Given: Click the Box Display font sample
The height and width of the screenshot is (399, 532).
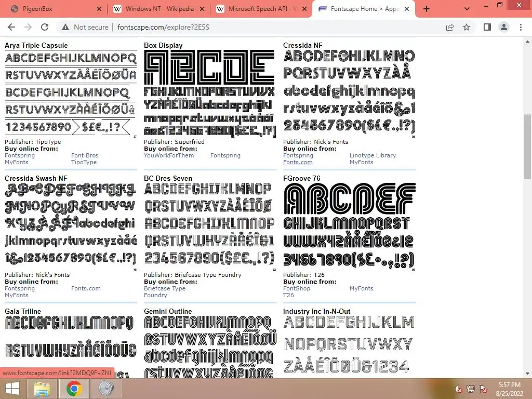Looking at the screenshot, I should click(x=210, y=94).
